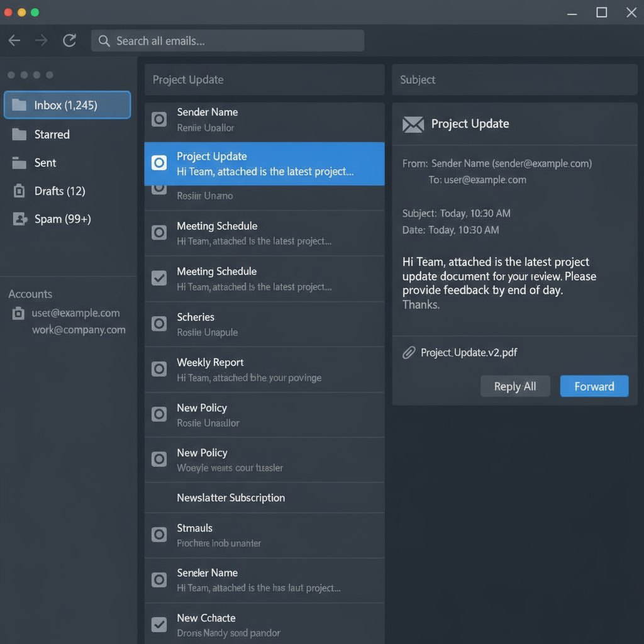Click the Drafts folder icon

pos(19,191)
